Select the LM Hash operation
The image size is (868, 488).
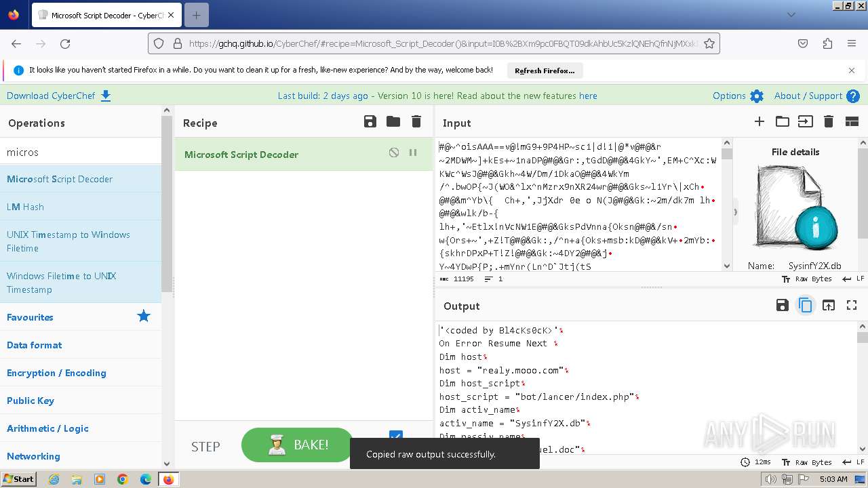click(81, 207)
